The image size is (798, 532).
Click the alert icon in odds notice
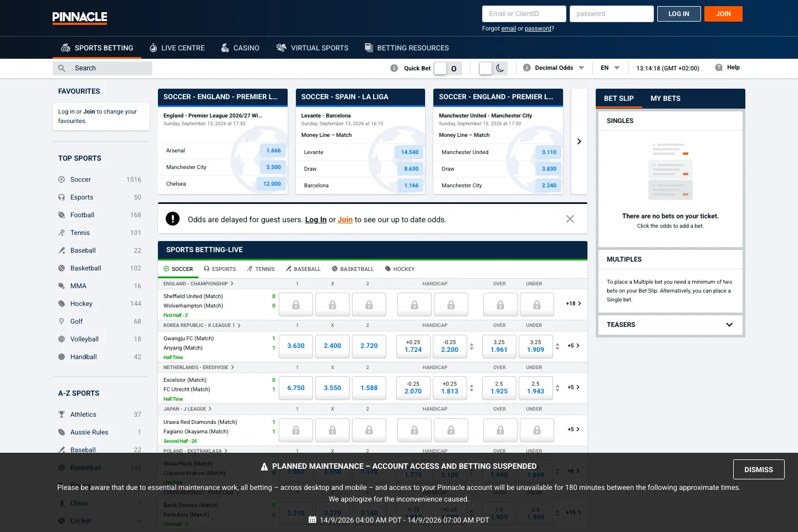coord(173,219)
